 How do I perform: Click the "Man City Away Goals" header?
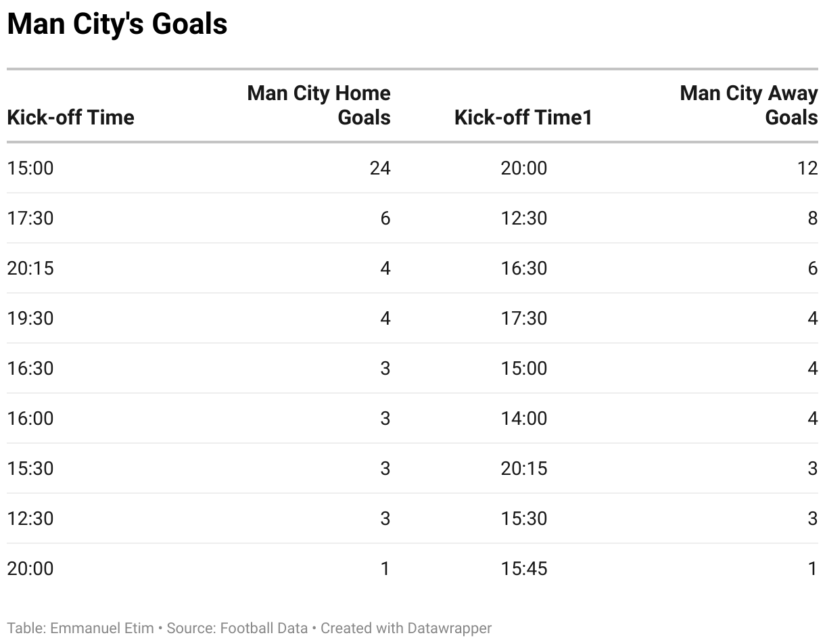point(749,105)
